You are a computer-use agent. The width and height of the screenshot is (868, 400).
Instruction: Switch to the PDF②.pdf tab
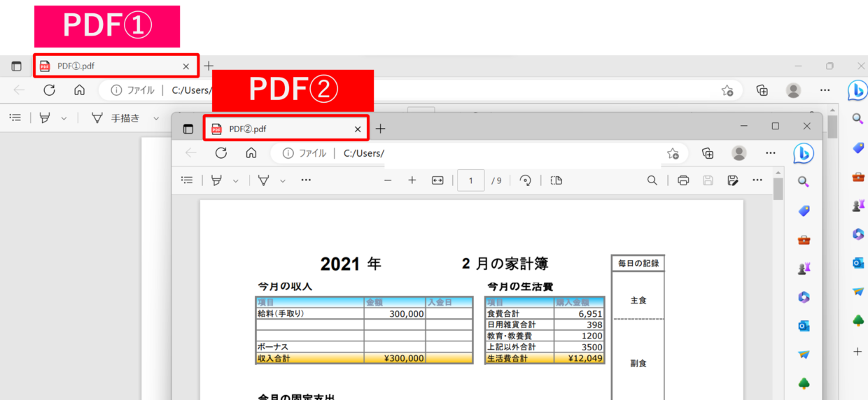280,129
